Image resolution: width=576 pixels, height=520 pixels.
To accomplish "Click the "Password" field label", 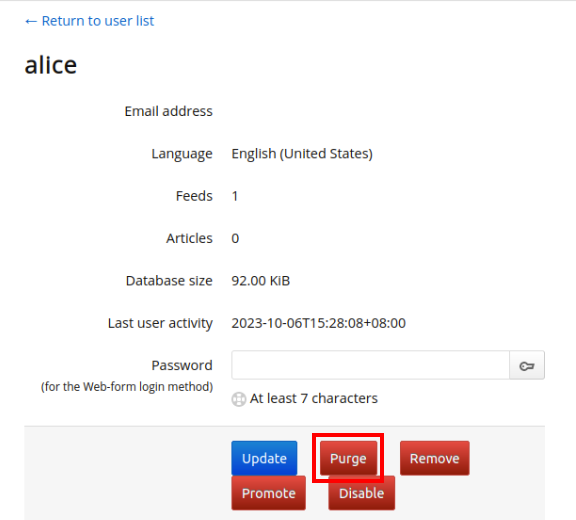I will tap(182, 365).
